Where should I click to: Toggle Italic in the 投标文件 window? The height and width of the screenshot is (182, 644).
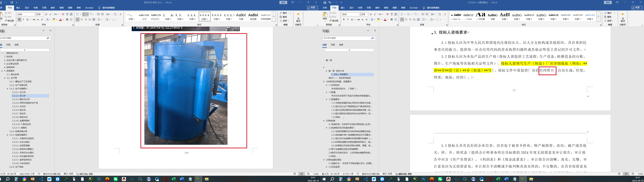[23, 19]
